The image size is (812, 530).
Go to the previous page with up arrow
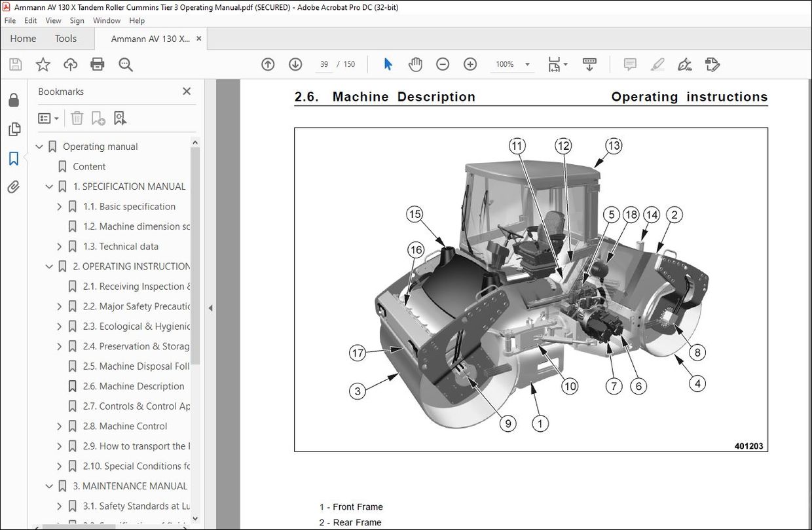pyautogui.click(x=268, y=64)
